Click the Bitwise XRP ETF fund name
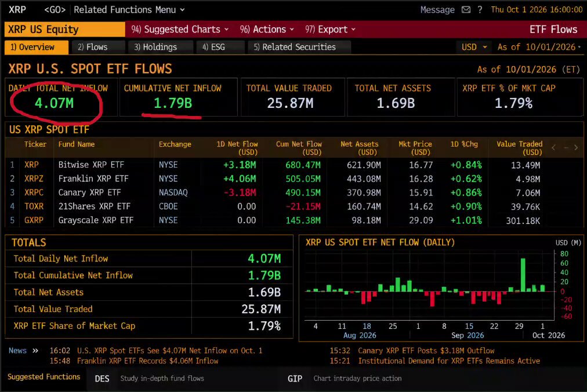This screenshot has height=392, width=587. (x=91, y=165)
